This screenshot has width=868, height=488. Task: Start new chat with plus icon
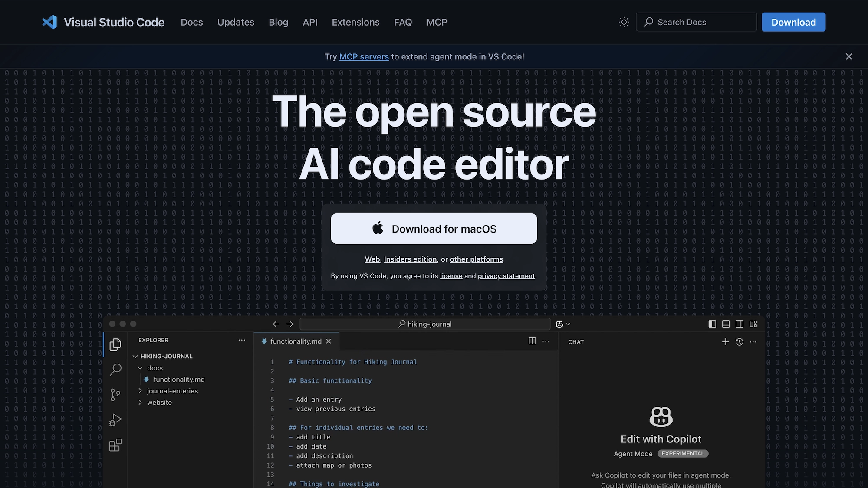[725, 342]
